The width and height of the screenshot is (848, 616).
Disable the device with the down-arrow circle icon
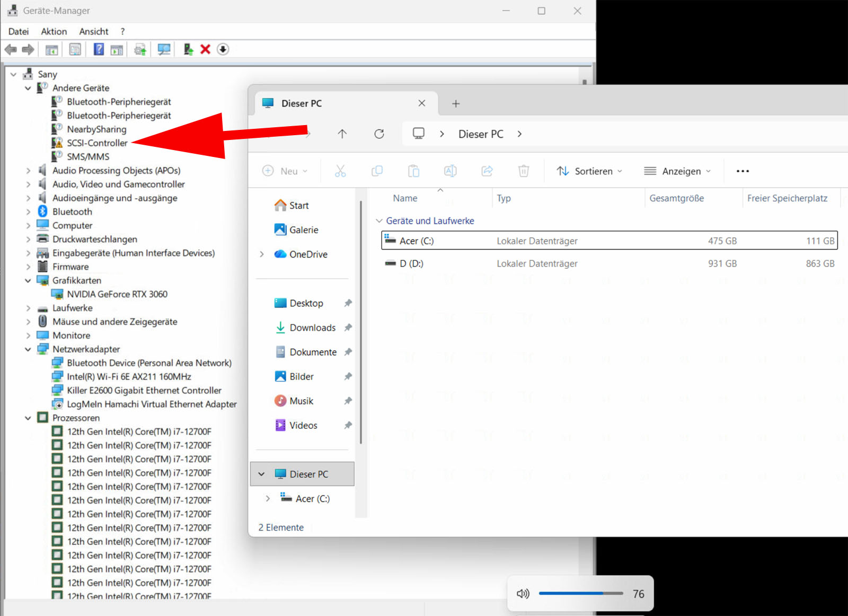pos(223,49)
